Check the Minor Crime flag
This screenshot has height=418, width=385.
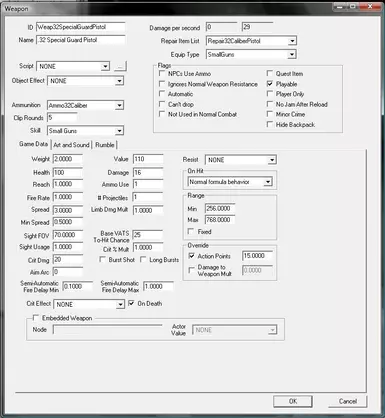point(270,114)
